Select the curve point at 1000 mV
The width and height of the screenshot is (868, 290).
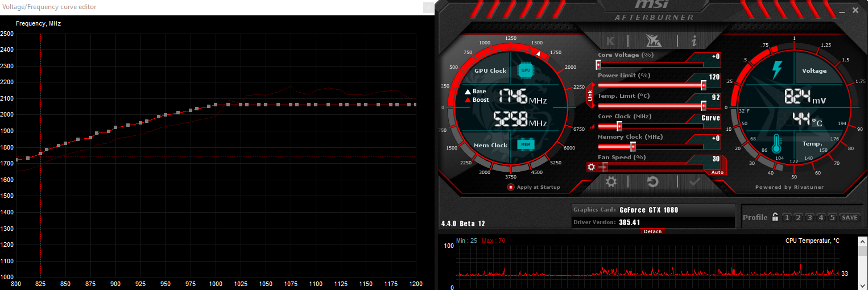point(216,105)
